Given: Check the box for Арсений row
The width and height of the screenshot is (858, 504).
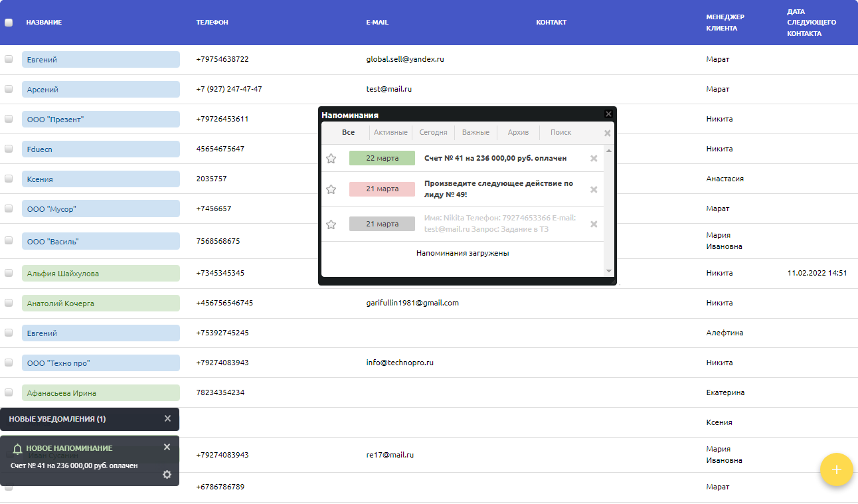Looking at the screenshot, I should coord(9,89).
